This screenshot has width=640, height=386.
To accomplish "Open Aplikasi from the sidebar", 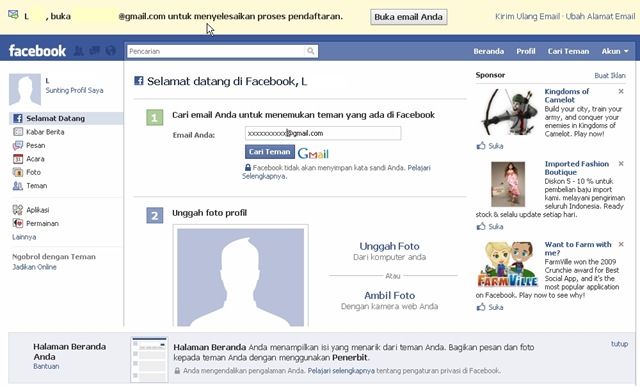I will pos(38,210).
